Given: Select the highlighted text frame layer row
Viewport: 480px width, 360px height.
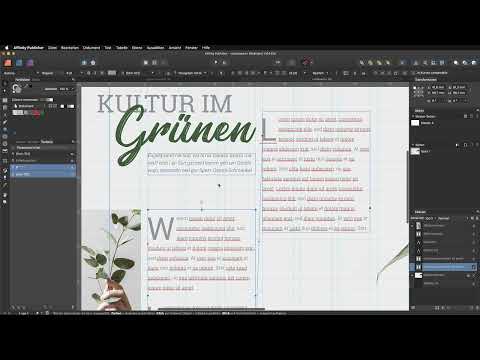Looking at the screenshot, I should [x=444, y=267].
